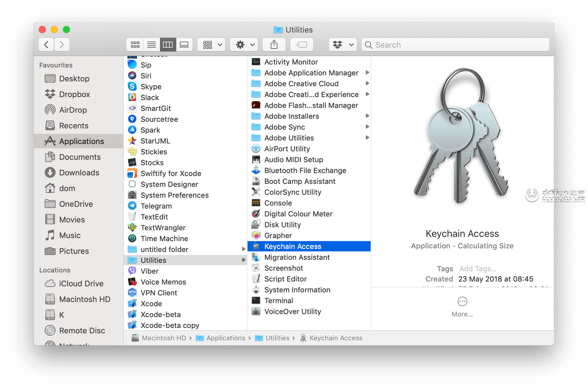Select iCloud Drive under Locations
Viewport: 588px width, 390px height.
(81, 284)
